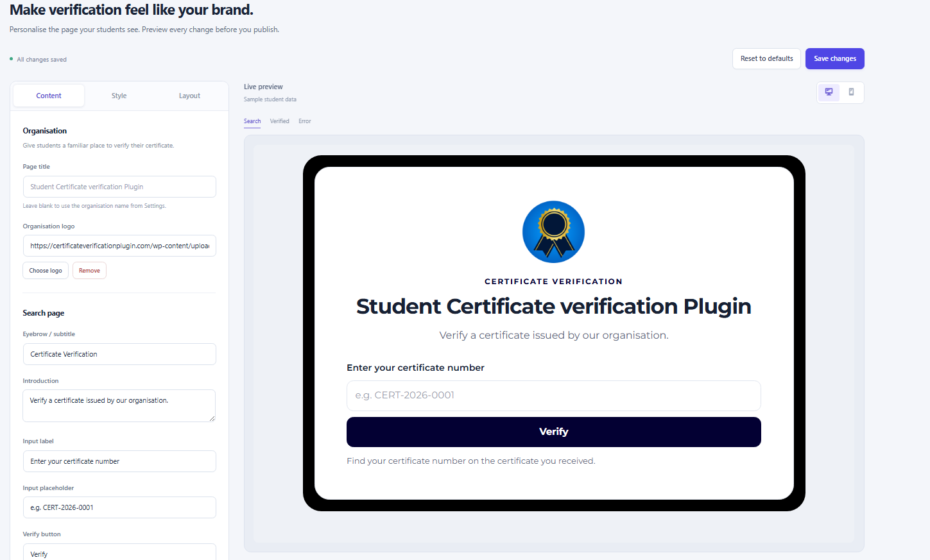The width and height of the screenshot is (930, 560).
Task: Click 'Leave blank to use the organisation name' hint
Action: tap(94, 206)
